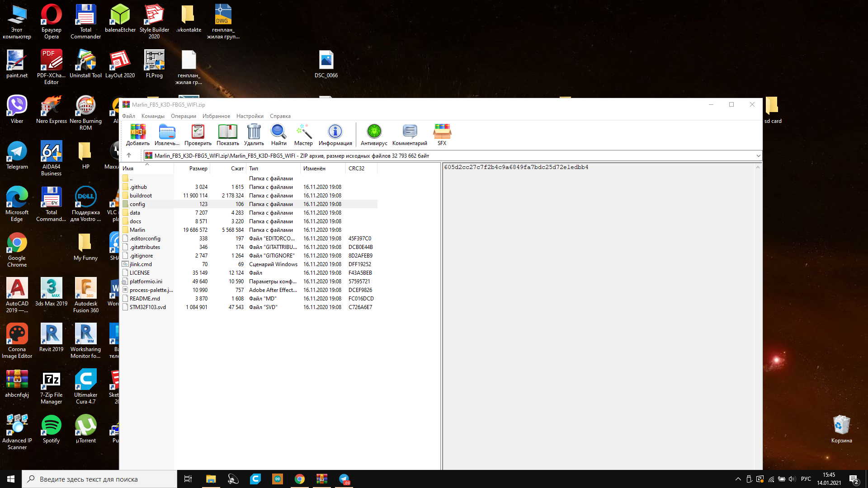Image resolution: width=868 pixels, height=488 pixels.
Task: Sort files by Изменён column header
Action: 323,169
